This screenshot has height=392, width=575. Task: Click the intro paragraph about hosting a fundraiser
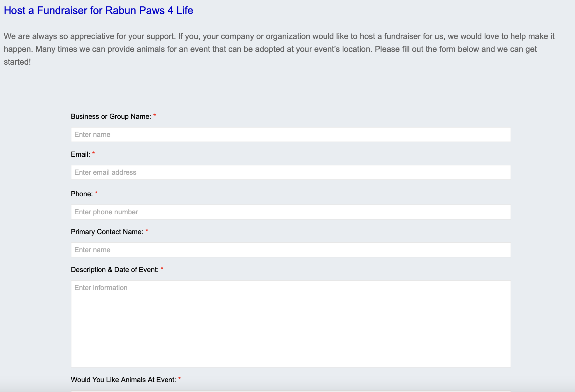coord(279,49)
